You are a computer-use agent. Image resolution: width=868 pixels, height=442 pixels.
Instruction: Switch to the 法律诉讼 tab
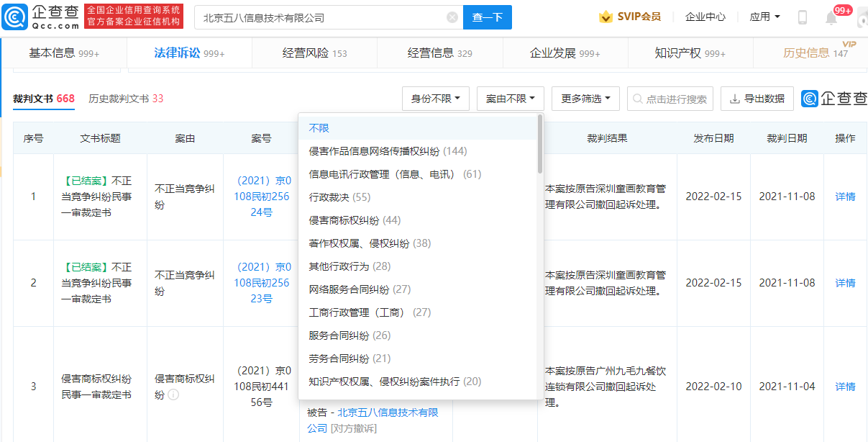[x=189, y=53]
